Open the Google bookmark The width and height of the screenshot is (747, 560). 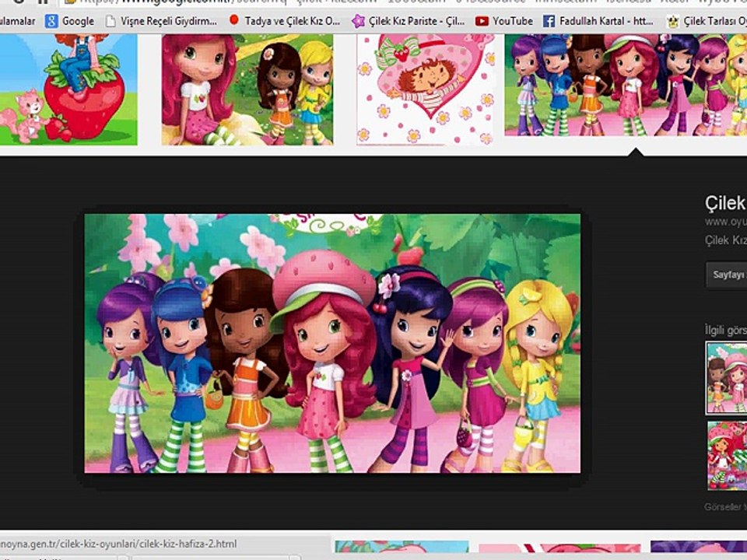pyautogui.click(x=69, y=21)
